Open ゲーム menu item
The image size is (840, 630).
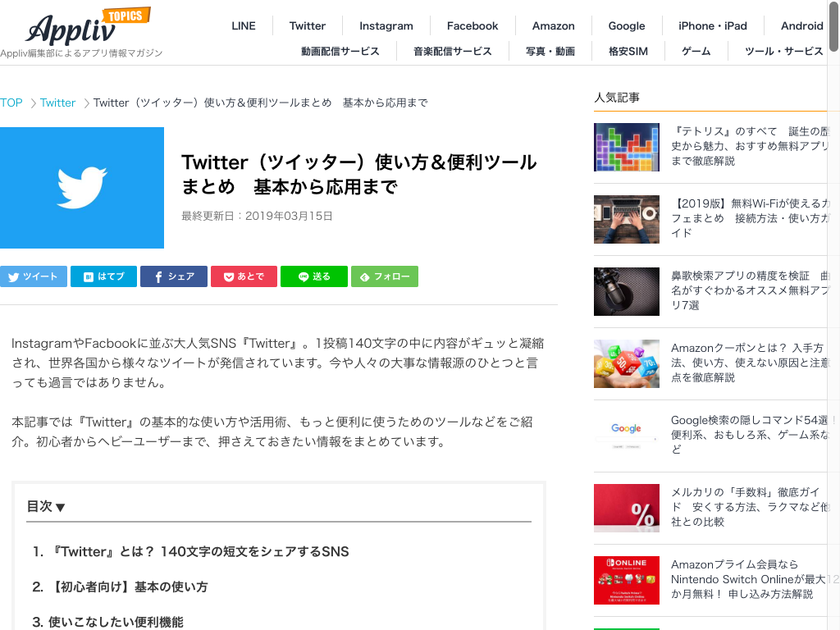[x=696, y=52]
